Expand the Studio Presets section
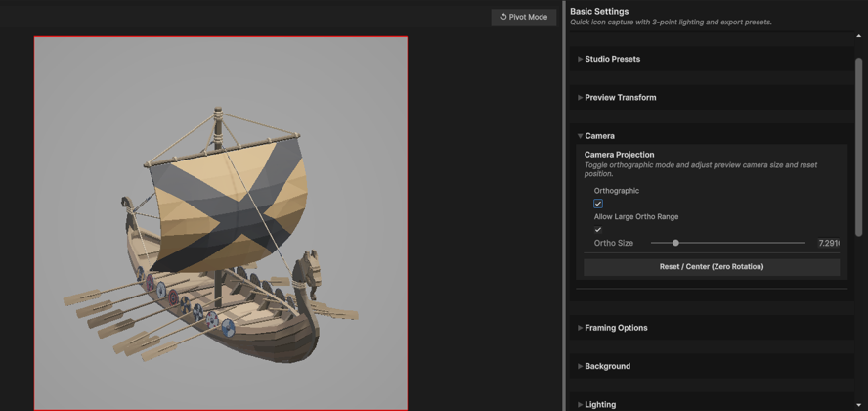The height and width of the screenshot is (411, 868). tap(712, 59)
